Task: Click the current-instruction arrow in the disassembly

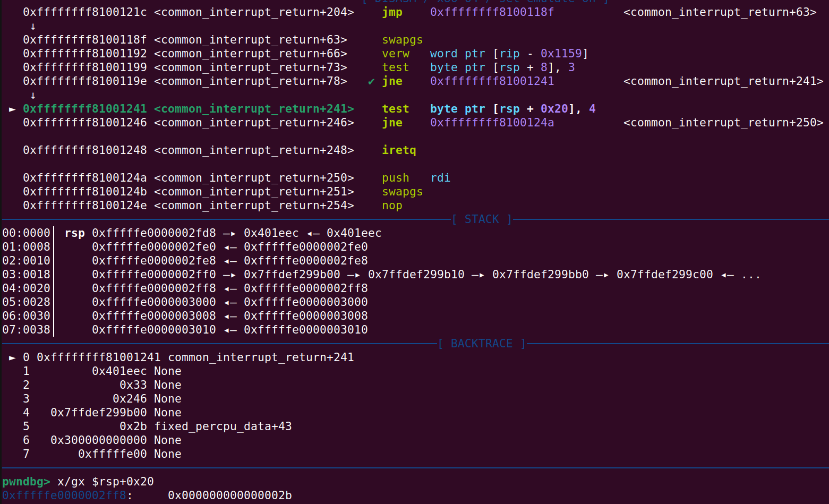Action: [x=12, y=109]
